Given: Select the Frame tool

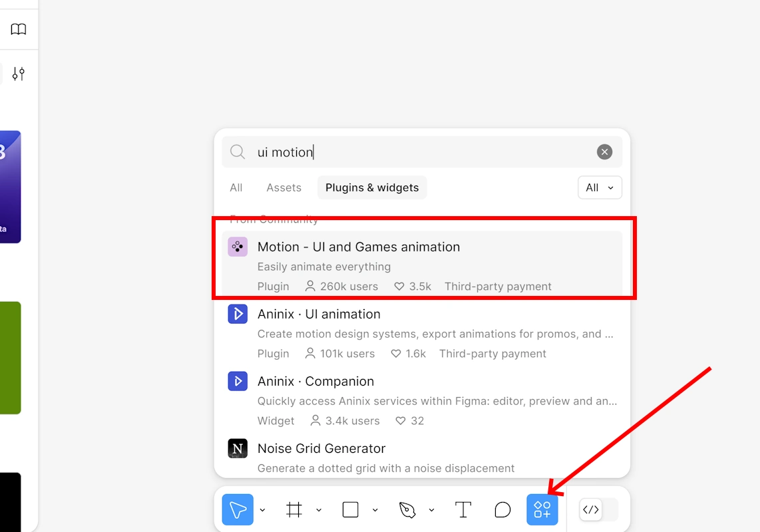Looking at the screenshot, I should point(293,509).
